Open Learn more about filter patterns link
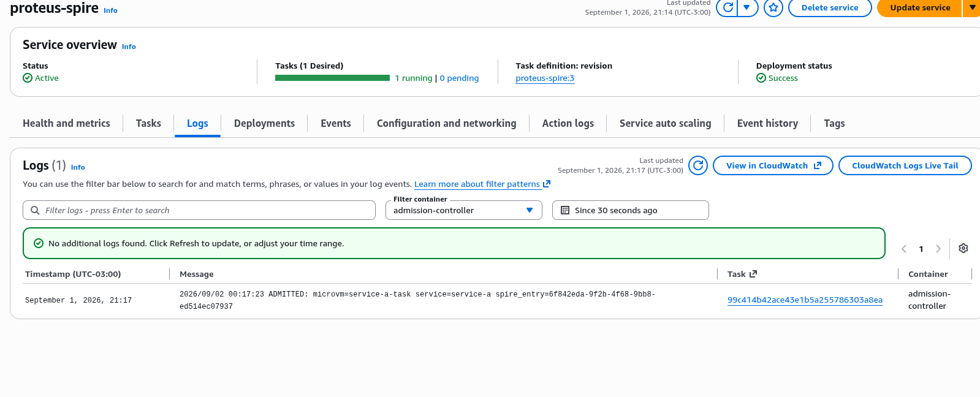 click(x=482, y=184)
